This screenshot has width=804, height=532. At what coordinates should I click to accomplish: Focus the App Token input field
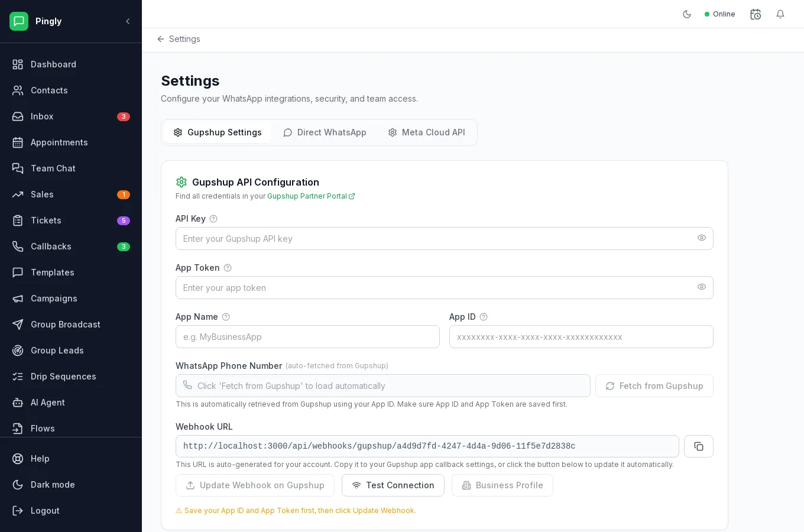445,288
